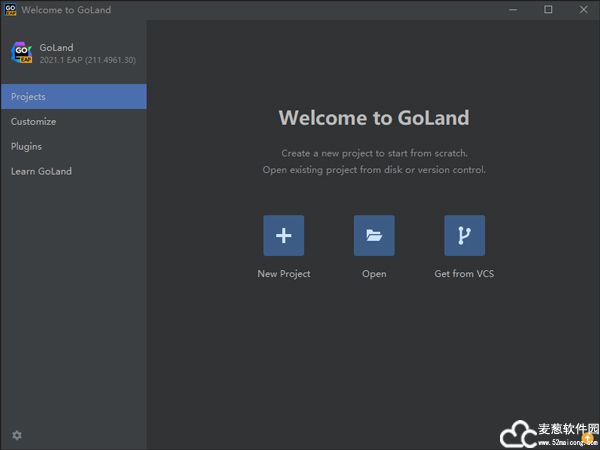Click the GoLand EAP logo in sidebar
600x450 pixels.
(x=21, y=53)
